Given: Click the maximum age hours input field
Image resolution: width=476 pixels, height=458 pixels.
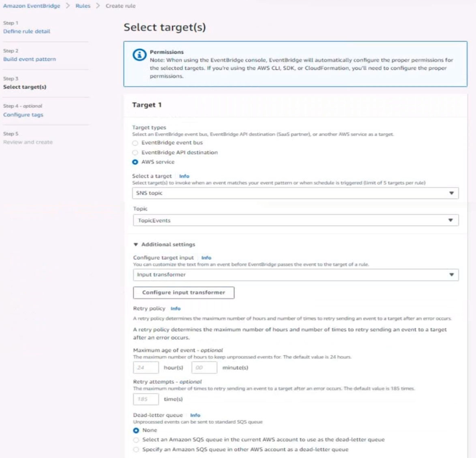Looking at the screenshot, I should coord(146,367).
